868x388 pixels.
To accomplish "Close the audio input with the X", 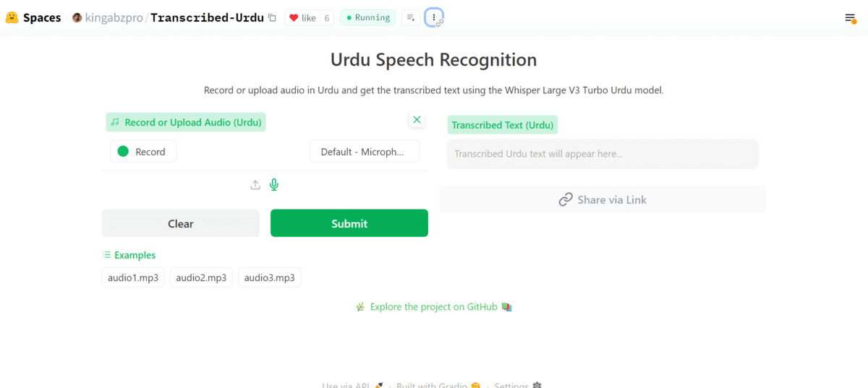I will coord(417,120).
